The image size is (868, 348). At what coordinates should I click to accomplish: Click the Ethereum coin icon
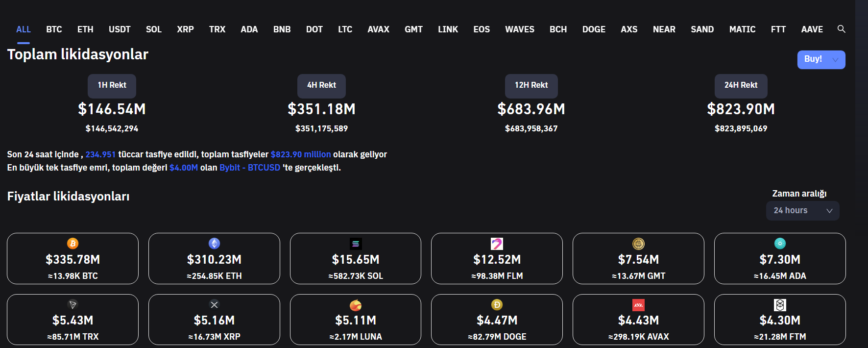coord(214,244)
